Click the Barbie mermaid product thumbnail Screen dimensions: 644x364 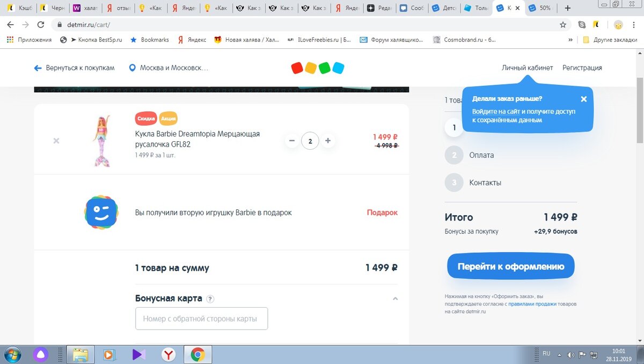coord(101,141)
